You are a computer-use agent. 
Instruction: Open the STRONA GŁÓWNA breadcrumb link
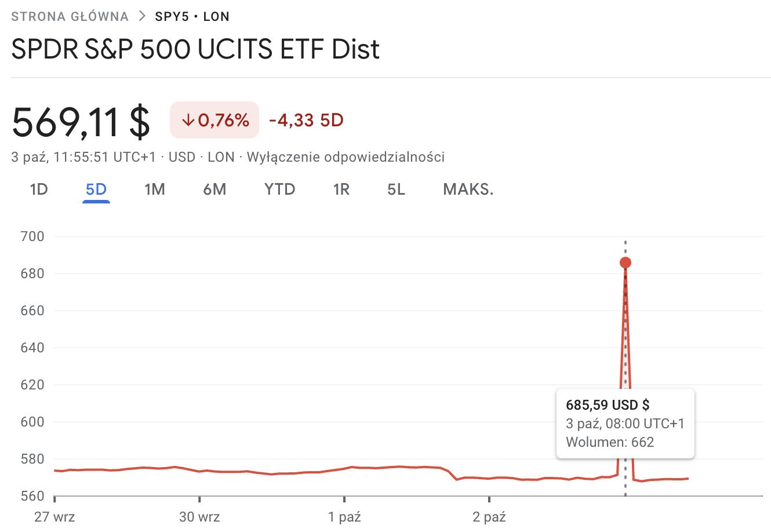point(70,16)
